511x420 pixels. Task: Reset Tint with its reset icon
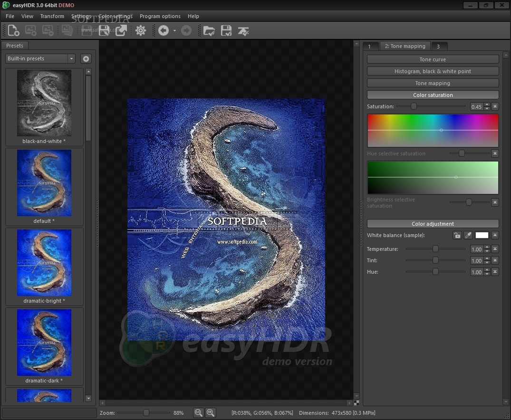pyautogui.click(x=495, y=260)
